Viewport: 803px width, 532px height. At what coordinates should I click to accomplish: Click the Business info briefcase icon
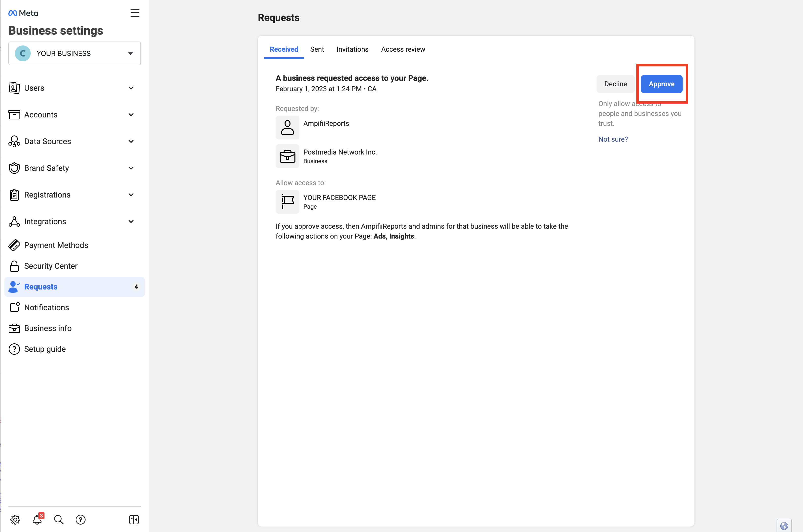tap(14, 329)
